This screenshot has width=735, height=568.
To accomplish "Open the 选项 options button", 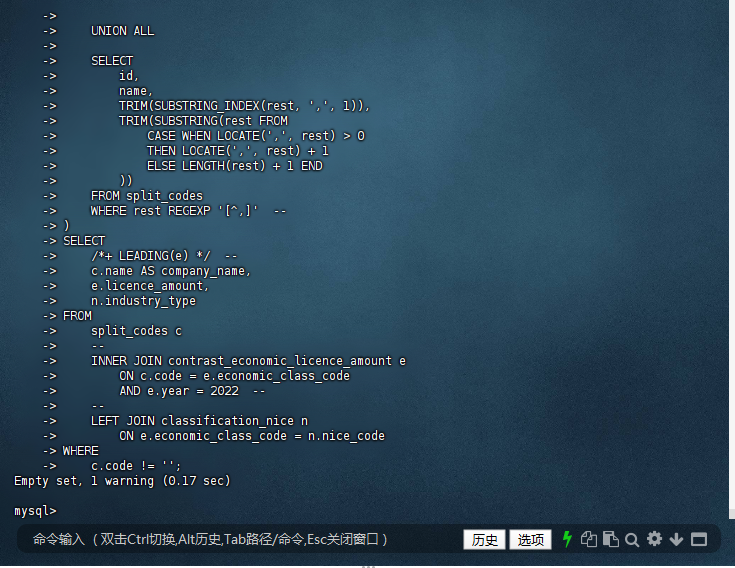I will pos(530,540).
